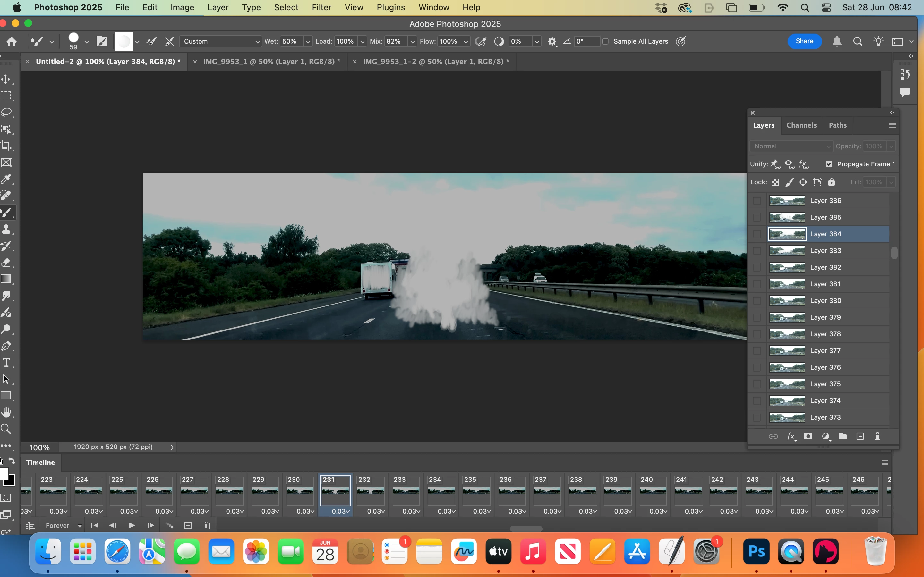Click the delete layer trash icon

coord(877,436)
